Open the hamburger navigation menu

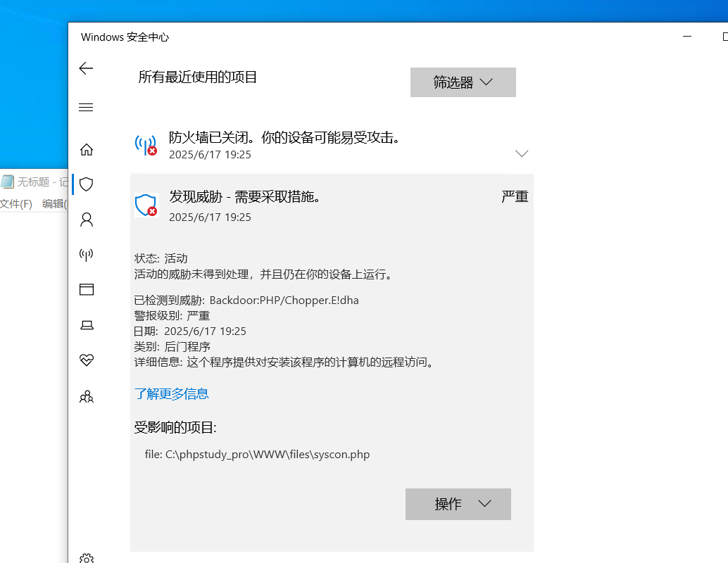click(x=86, y=108)
